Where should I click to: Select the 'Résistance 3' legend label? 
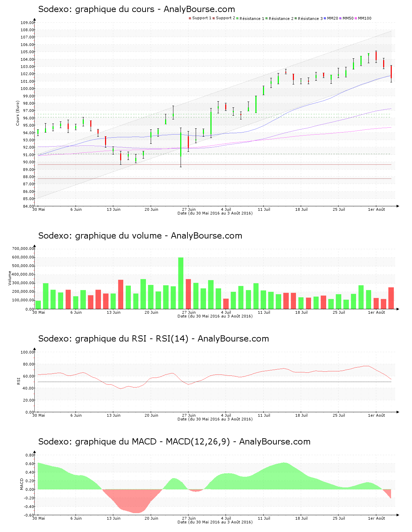point(310,19)
